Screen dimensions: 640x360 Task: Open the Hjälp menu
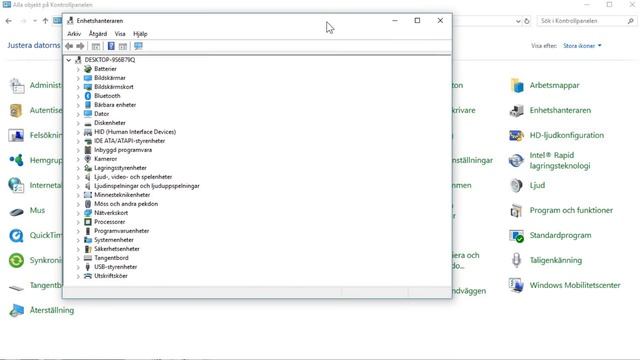pos(140,34)
